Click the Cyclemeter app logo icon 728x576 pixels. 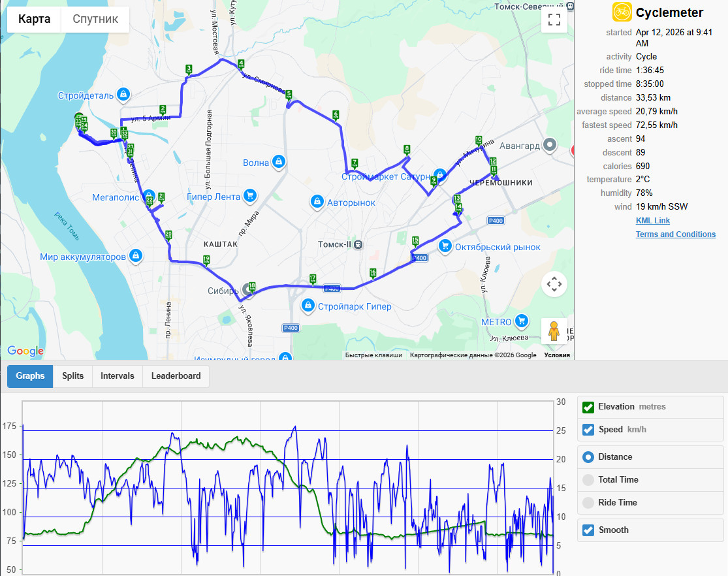click(622, 12)
